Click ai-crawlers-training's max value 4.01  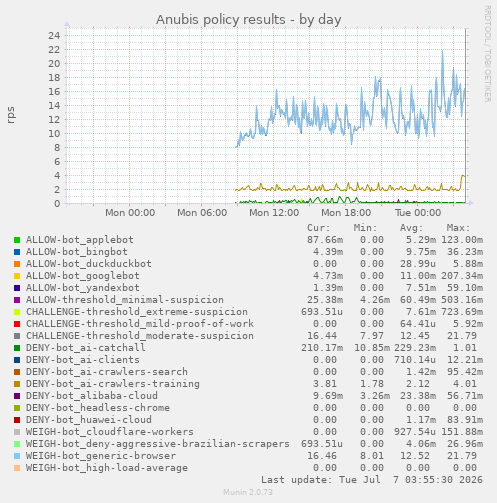click(465, 384)
